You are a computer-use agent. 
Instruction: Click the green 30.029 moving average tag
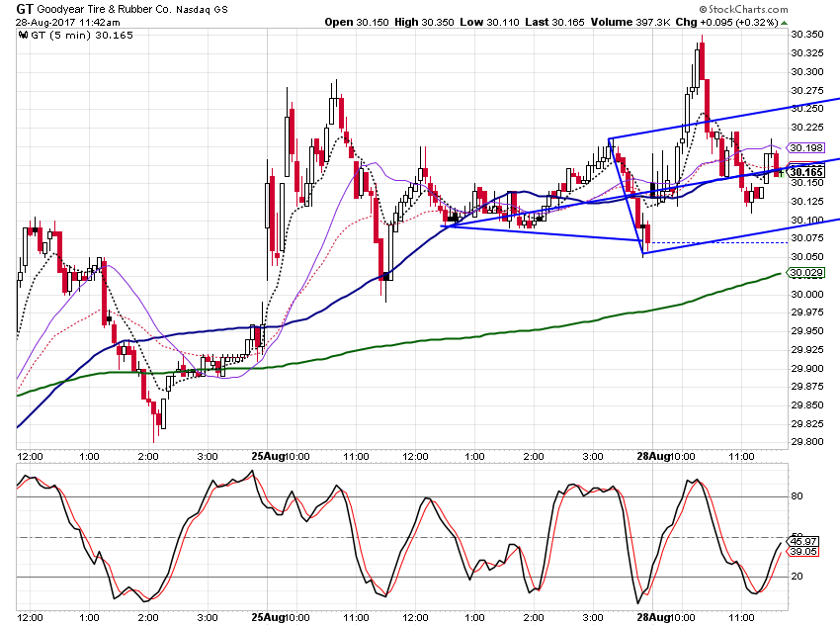[x=806, y=273]
